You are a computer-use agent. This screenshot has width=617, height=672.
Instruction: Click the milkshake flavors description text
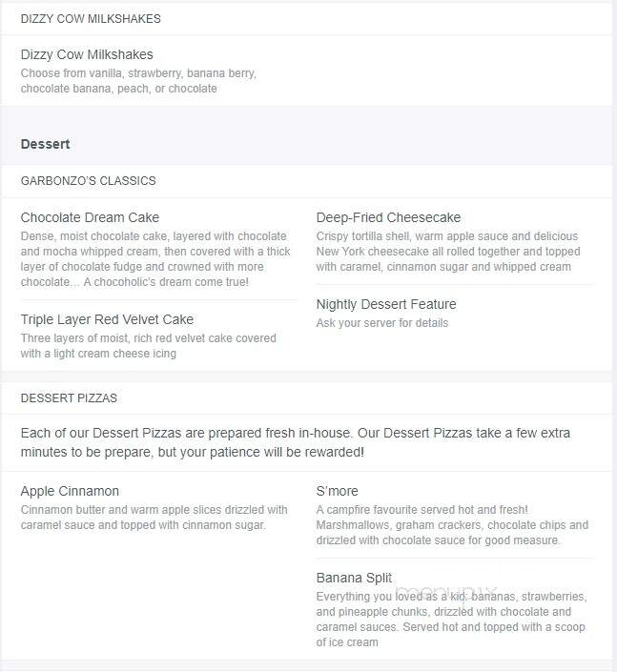pos(138,81)
